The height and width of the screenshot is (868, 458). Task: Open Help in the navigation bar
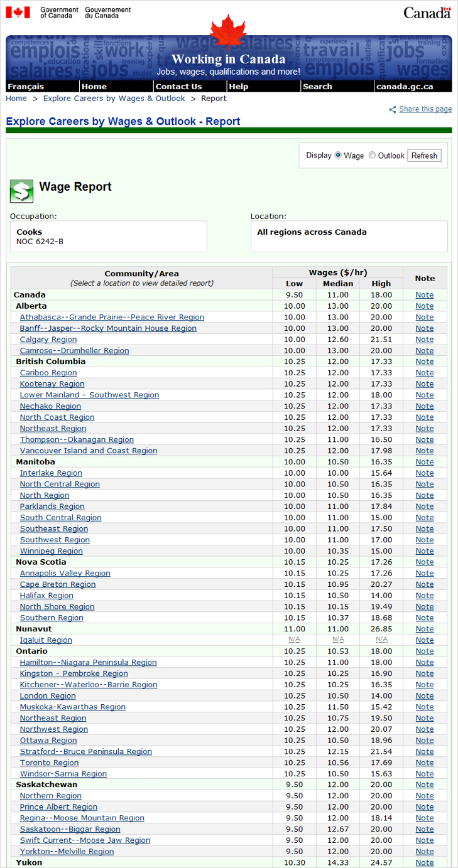[239, 87]
